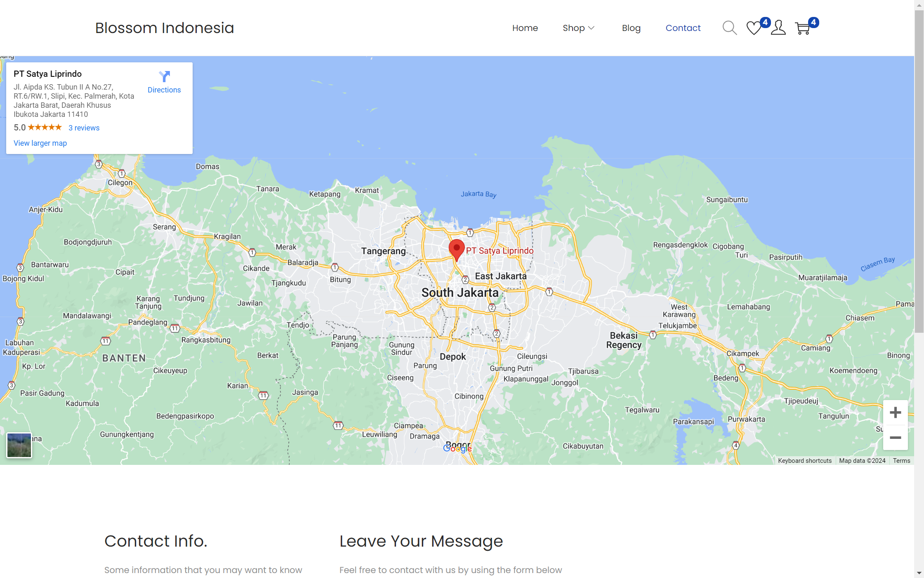Open the search magnifier icon
The image size is (924, 578).
pos(729,28)
